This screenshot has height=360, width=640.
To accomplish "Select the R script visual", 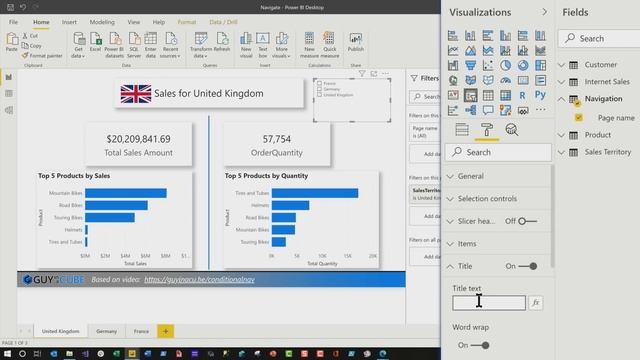I will (x=523, y=96).
